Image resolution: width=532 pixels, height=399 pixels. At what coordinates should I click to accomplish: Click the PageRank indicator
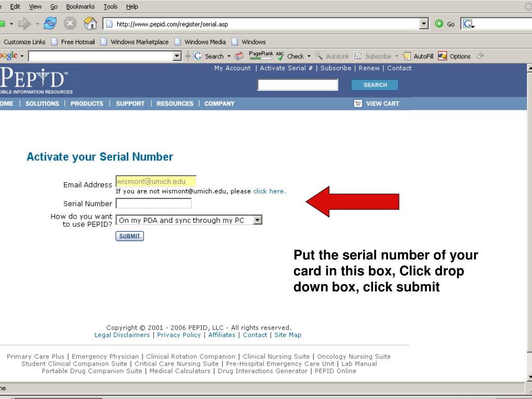(261, 55)
